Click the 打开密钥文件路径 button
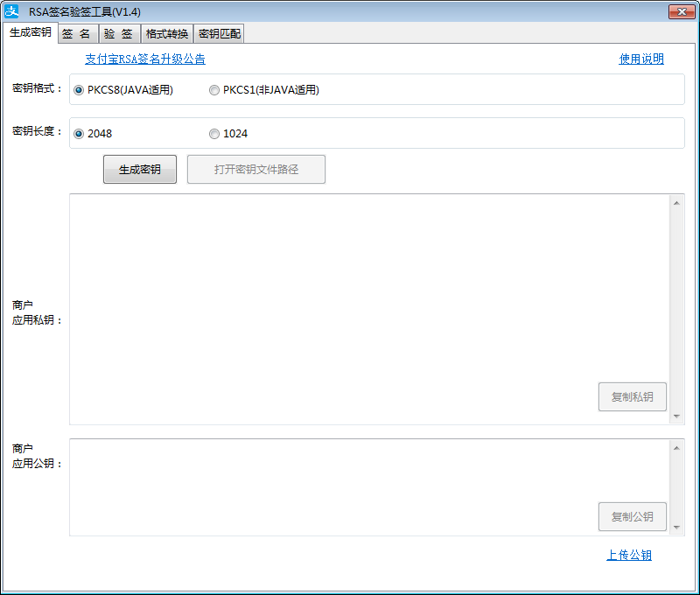This screenshot has width=700, height=595. (x=256, y=170)
